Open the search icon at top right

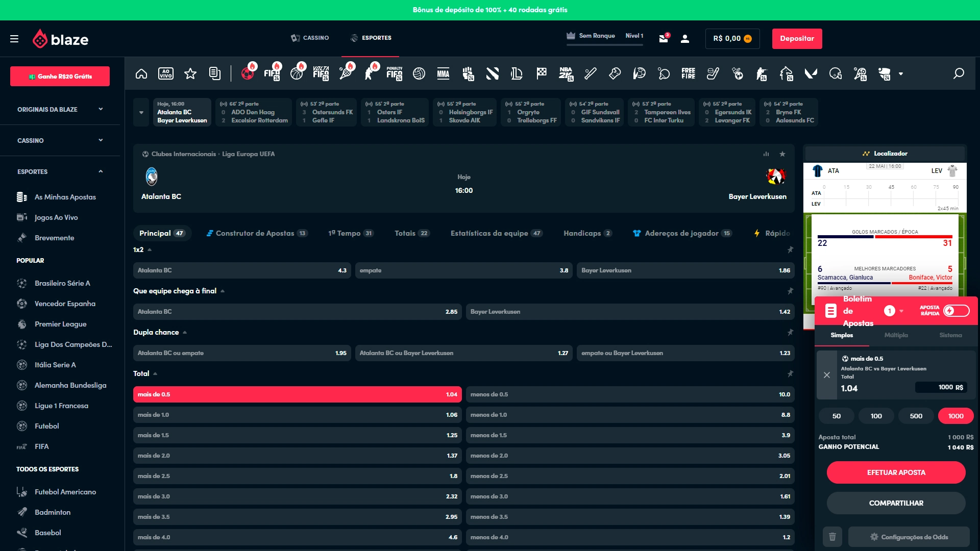(958, 73)
